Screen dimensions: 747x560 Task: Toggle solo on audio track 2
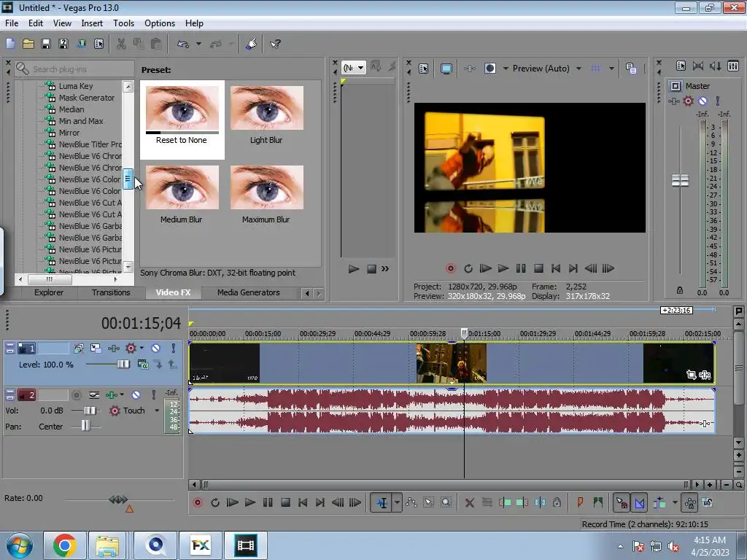(x=153, y=394)
